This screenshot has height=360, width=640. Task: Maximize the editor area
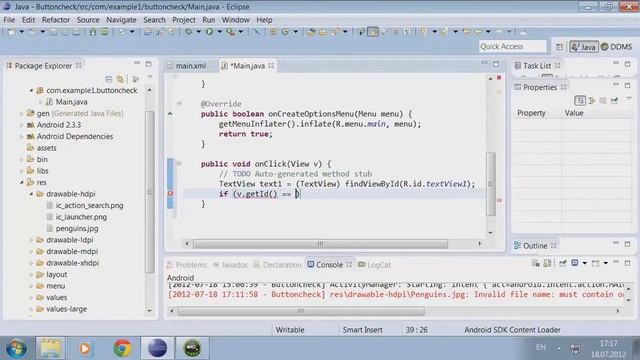(x=496, y=64)
